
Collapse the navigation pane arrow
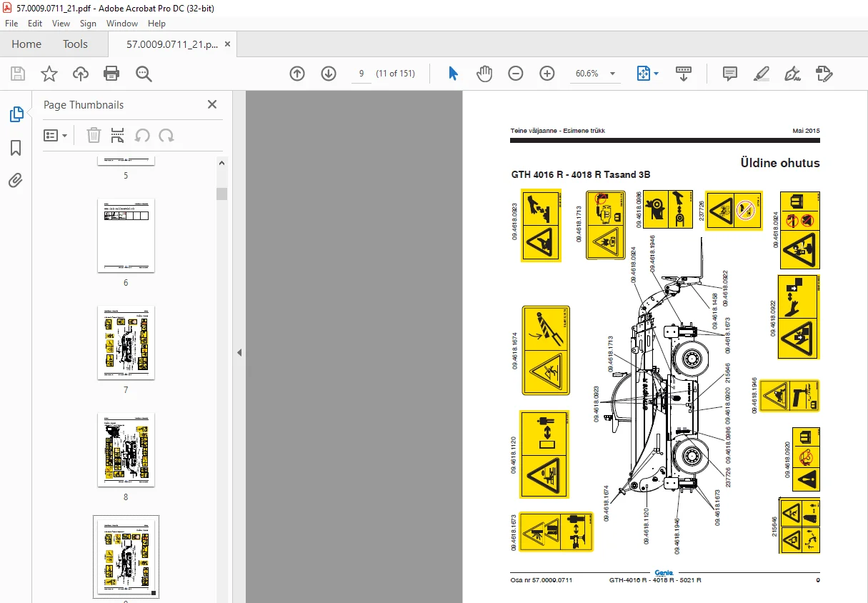(239, 352)
